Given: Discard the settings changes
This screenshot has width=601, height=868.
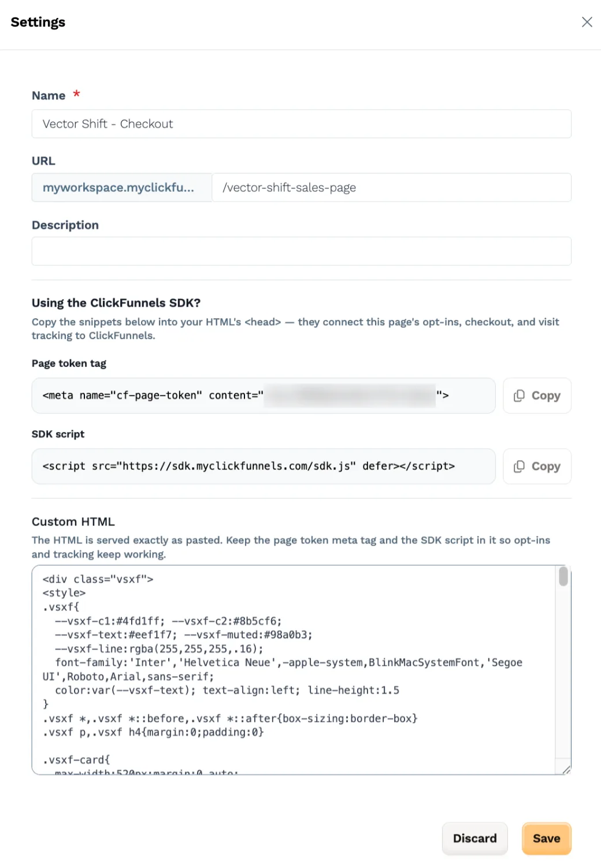Looking at the screenshot, I should [474, 838].
